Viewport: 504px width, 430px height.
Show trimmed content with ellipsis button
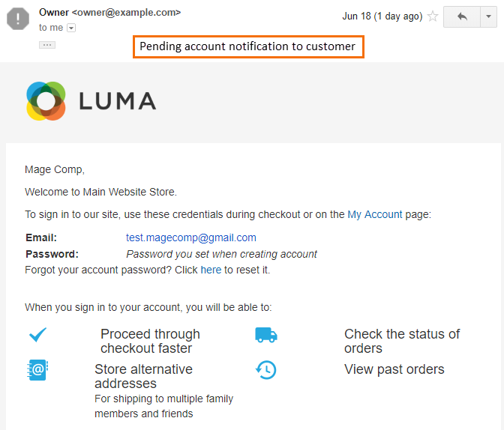47,45
